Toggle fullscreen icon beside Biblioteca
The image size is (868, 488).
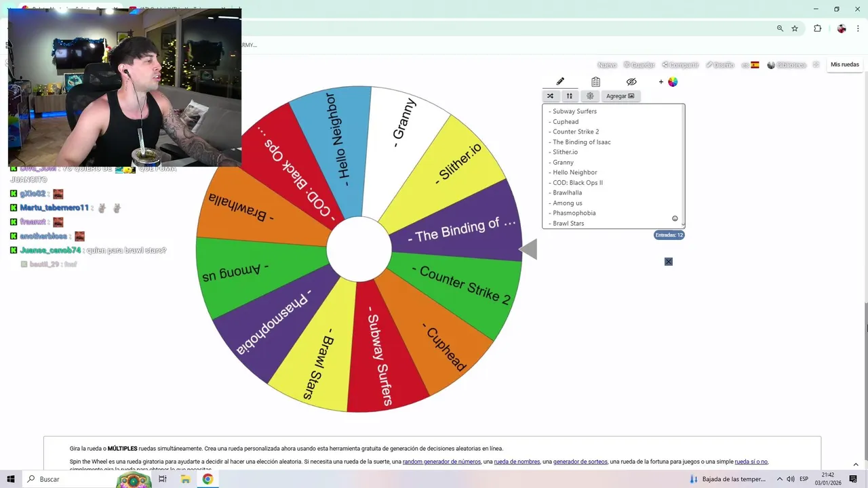click(x=816, y=65)
